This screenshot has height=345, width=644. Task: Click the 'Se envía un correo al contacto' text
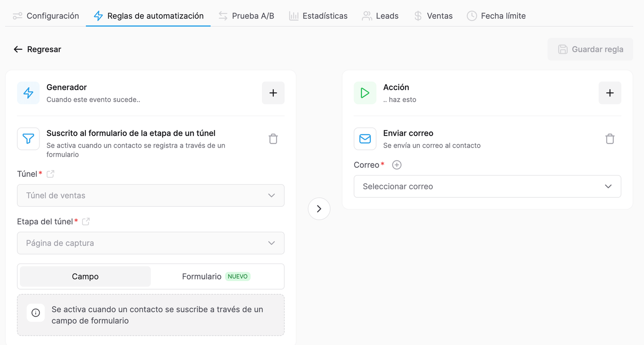pyautogui.click(x=432, y=145)
